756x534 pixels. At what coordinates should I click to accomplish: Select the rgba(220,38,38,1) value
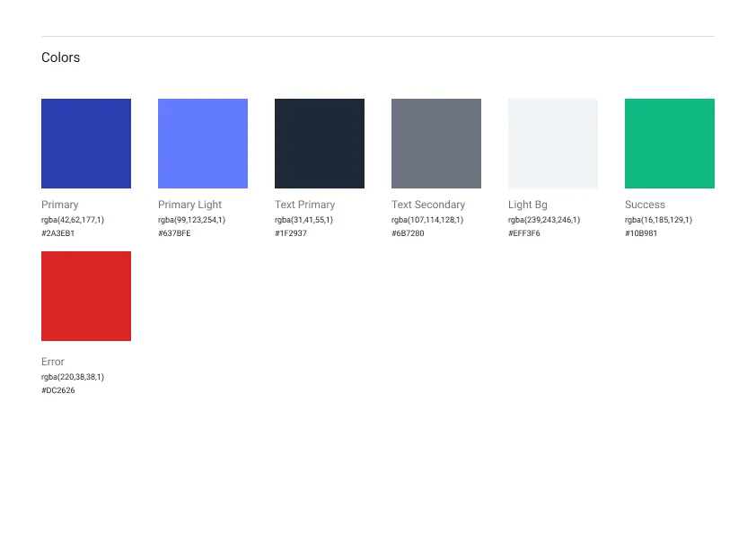(x=73, y=377)
